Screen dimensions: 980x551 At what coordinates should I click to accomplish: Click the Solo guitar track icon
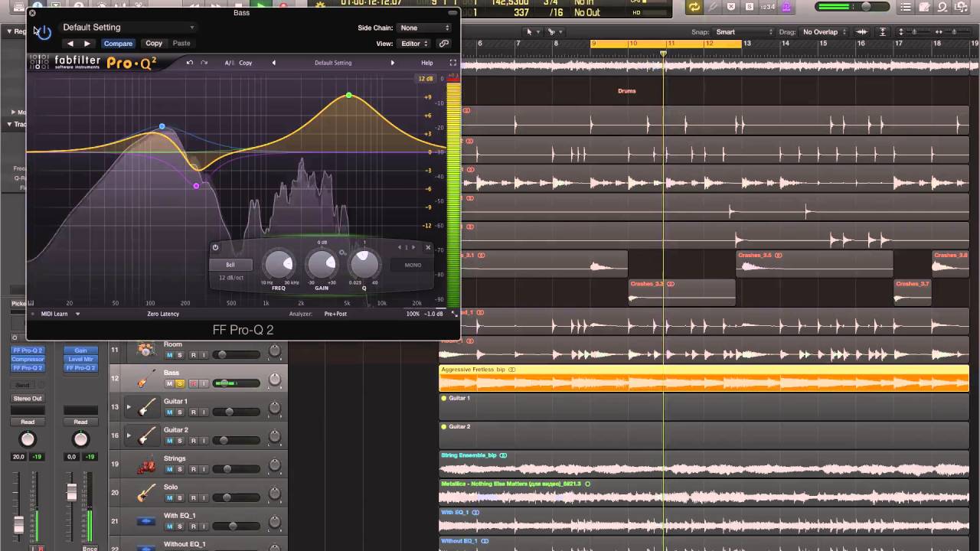click(146, 493)
